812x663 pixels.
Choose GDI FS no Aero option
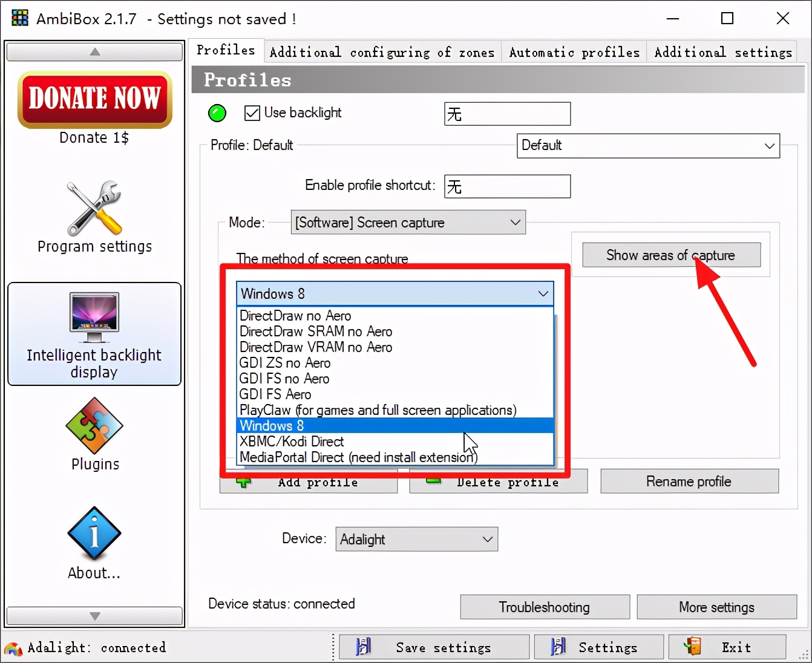tap(395, 379)
